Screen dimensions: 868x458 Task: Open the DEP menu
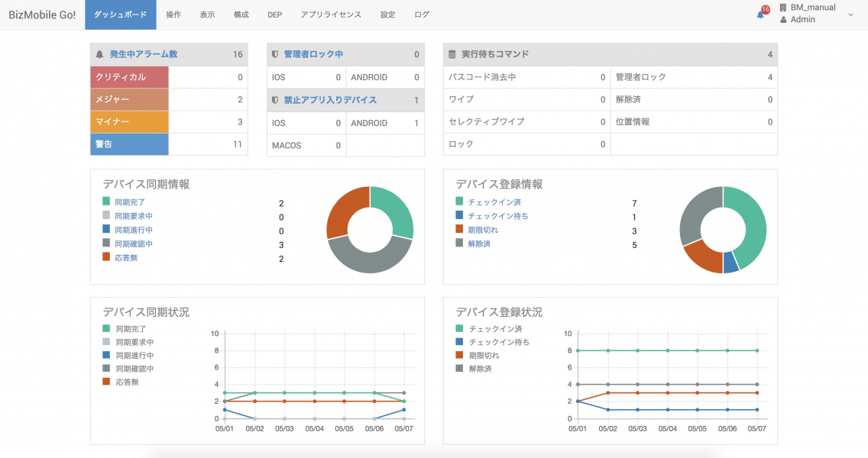274,15
